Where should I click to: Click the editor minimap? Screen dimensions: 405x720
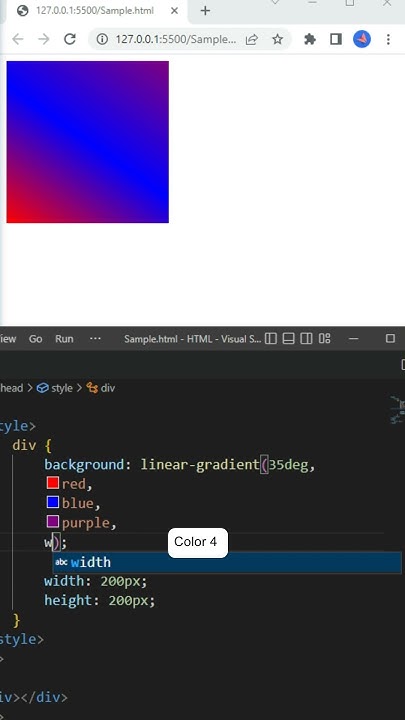[x=397, y=409]
